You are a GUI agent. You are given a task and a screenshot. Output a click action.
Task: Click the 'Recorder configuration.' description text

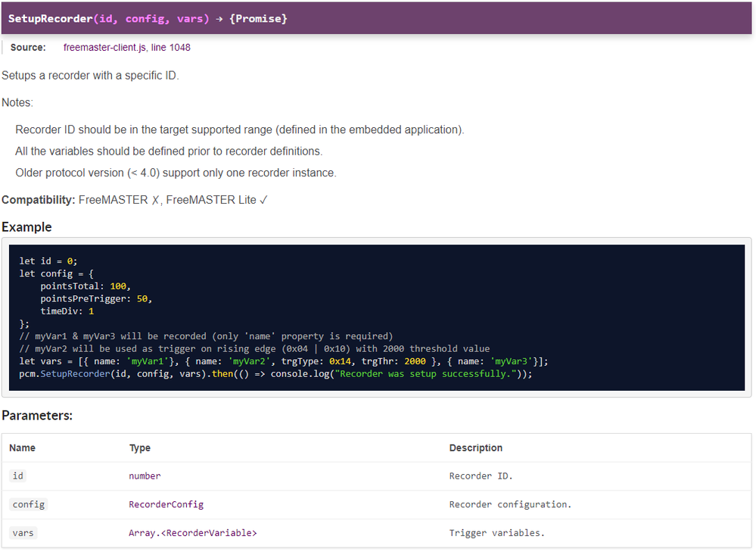510,504
